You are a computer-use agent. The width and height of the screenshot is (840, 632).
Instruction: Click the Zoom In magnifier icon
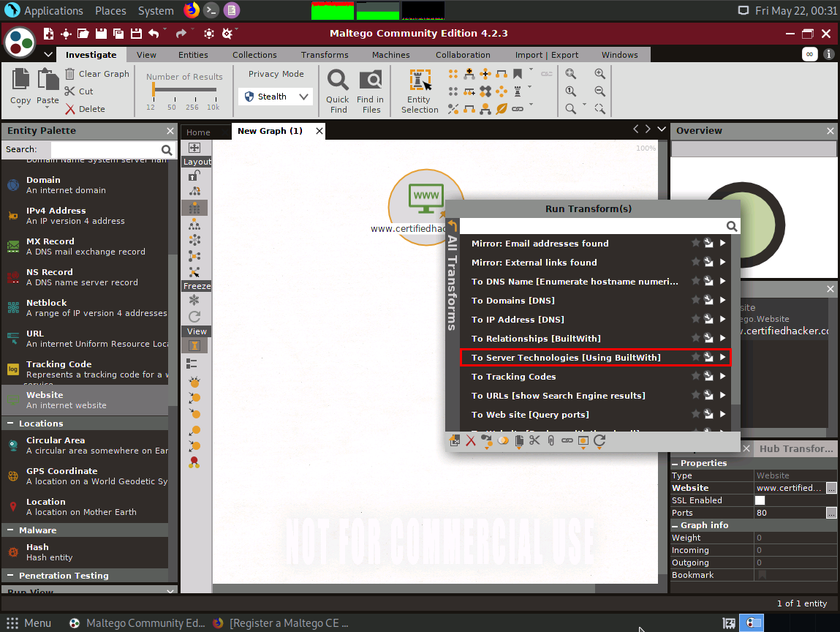599,73
